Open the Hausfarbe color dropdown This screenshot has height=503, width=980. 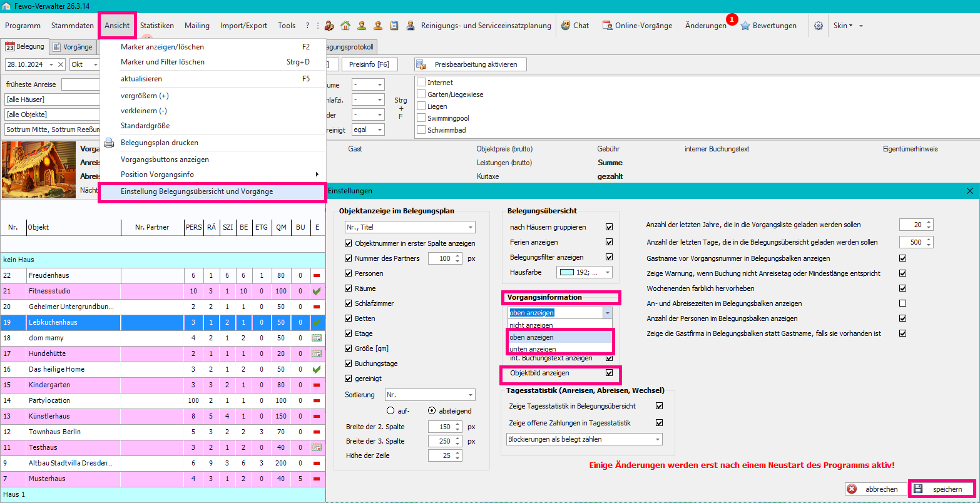584,272
